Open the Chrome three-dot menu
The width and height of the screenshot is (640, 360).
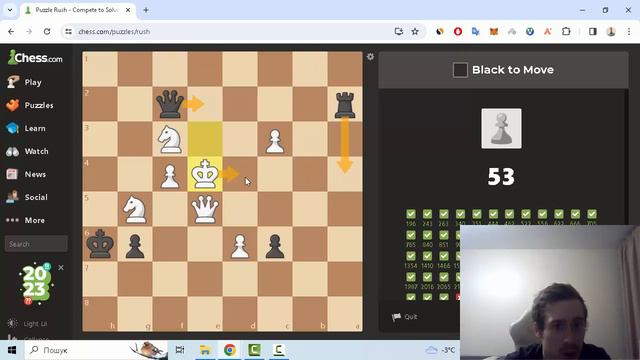(629, 31)
